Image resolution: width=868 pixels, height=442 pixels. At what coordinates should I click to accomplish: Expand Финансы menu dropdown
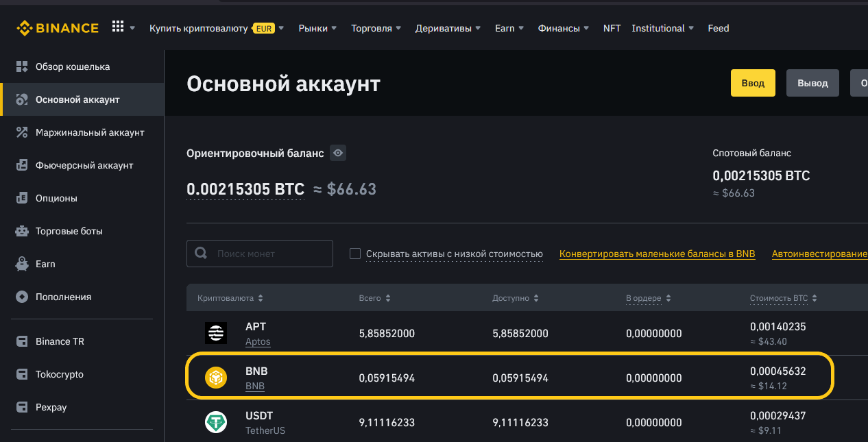click(586, 28)
